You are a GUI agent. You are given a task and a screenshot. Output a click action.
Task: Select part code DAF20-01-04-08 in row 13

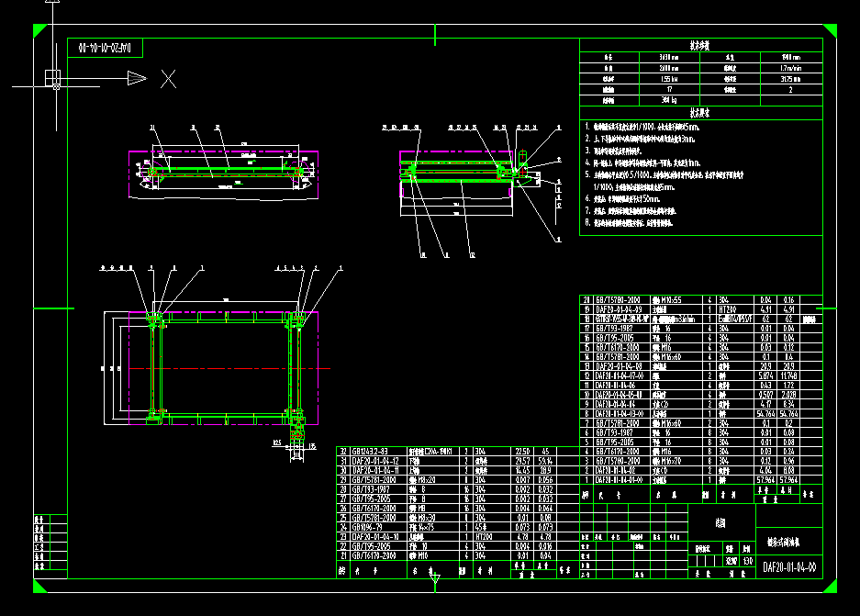(x=618, y=366)
